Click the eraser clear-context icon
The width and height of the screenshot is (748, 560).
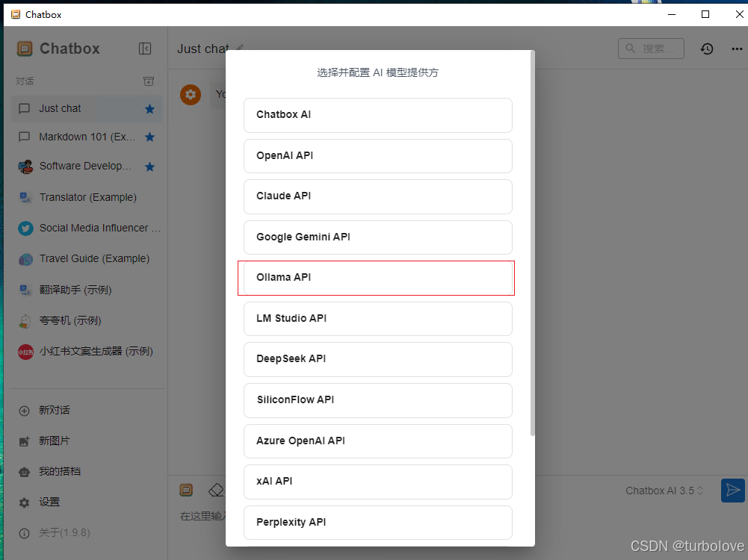tap(216, 490)
